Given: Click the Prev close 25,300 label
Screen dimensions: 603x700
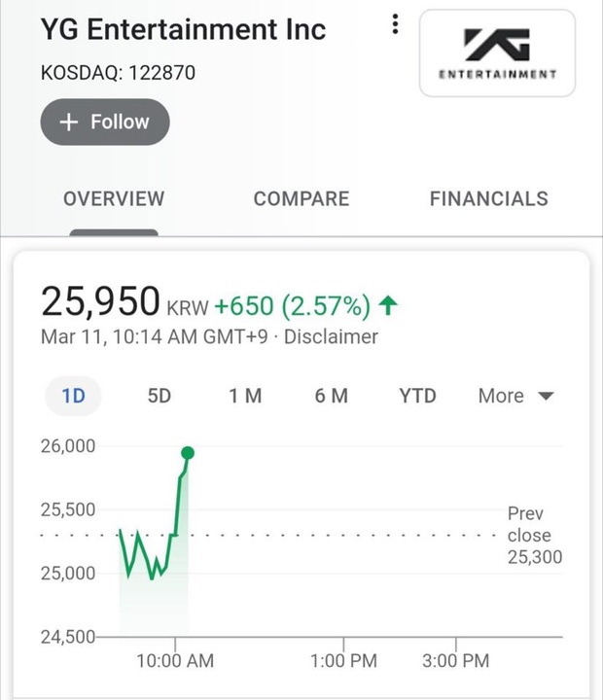Looking at the screenshot, I should [x=533, y=536].
